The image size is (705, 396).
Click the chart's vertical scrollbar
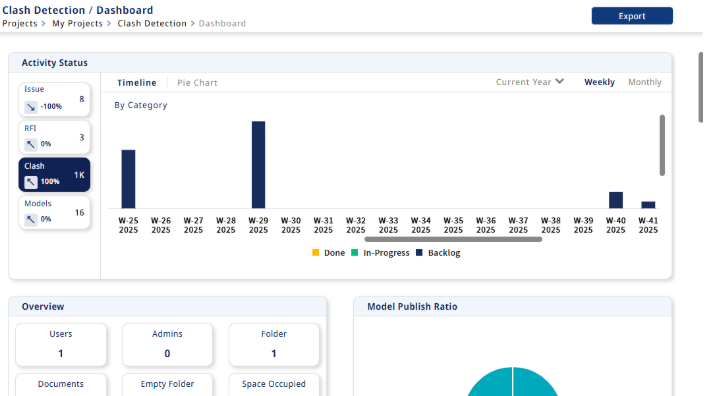click(662, 145)
